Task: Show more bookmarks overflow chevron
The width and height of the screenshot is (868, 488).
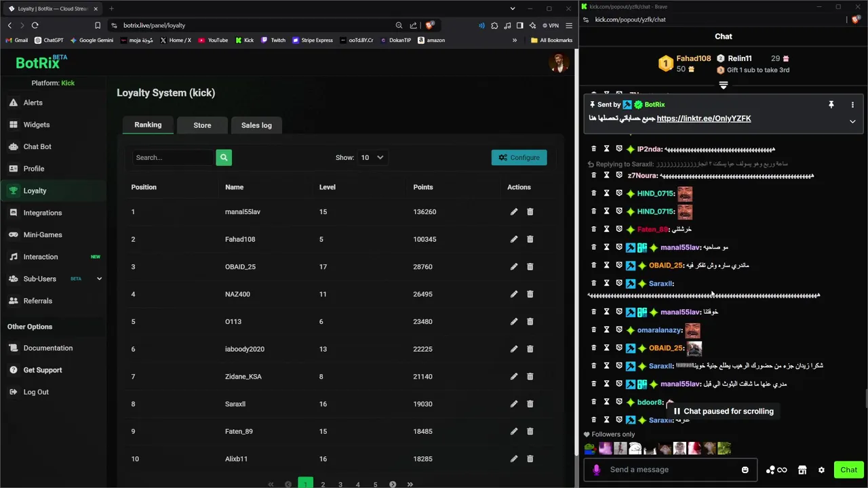Action: pos(515,40)
